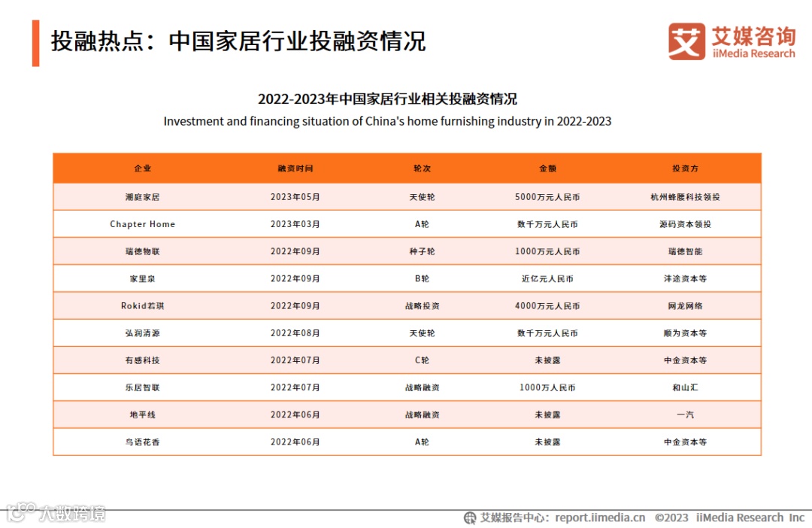This screenshot has height=528, width=812.
Task: Click 战略融资 in the 地平线 row
Action: pyautogui.click(x=422, y=414)
